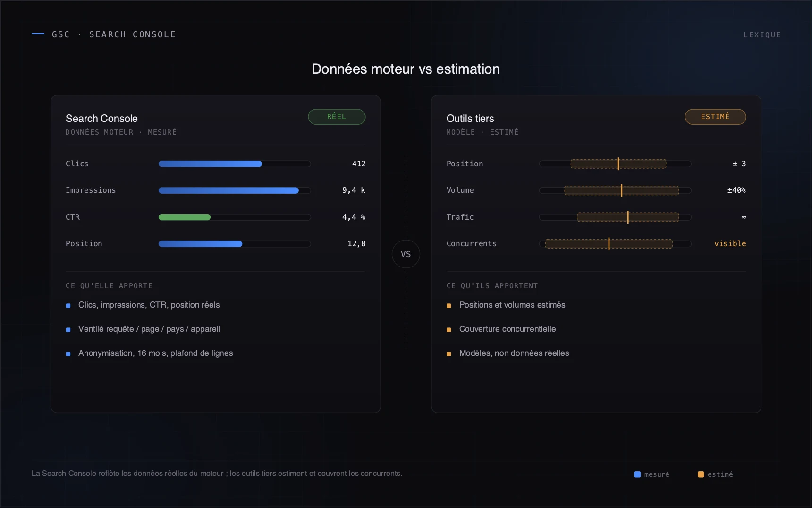Viewport: 812px width, 508px height.
Task: Click the VS circle between the two cards
Action: point(406,254)
